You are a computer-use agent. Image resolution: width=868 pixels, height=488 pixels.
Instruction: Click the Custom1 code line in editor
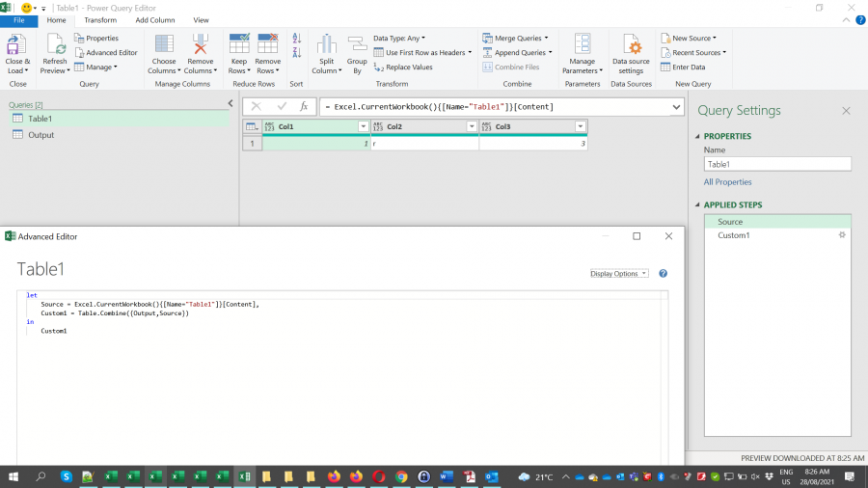(115, 313)
